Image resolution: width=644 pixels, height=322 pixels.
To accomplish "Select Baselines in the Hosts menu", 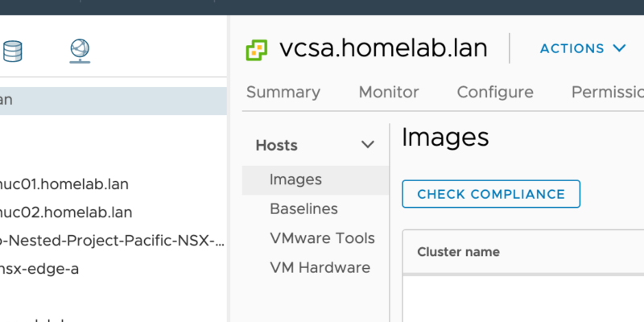I will point(304,209).
